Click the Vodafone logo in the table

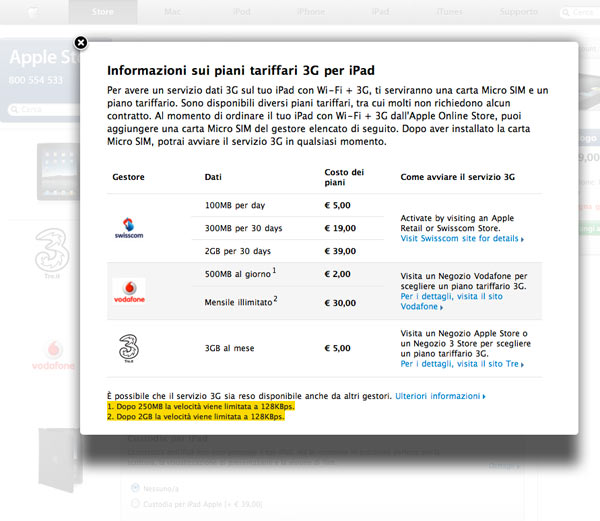point(130,291)
